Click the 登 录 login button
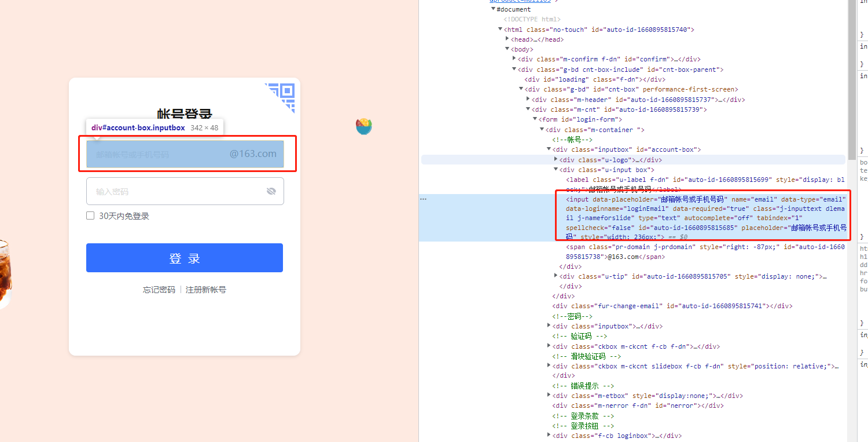Image resolution: width=868 pixels, height=442 pixels. pos(185,258)
